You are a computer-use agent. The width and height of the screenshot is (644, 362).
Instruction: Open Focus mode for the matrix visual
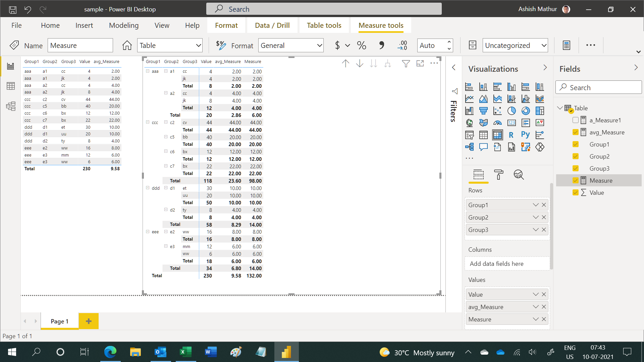pos(420,63)
